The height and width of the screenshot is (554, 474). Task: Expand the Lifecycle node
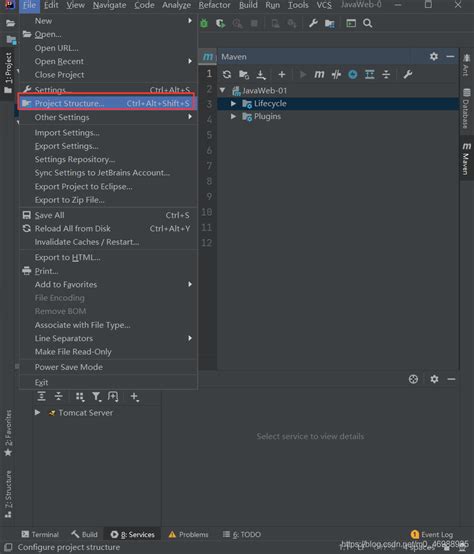point(233,104)
